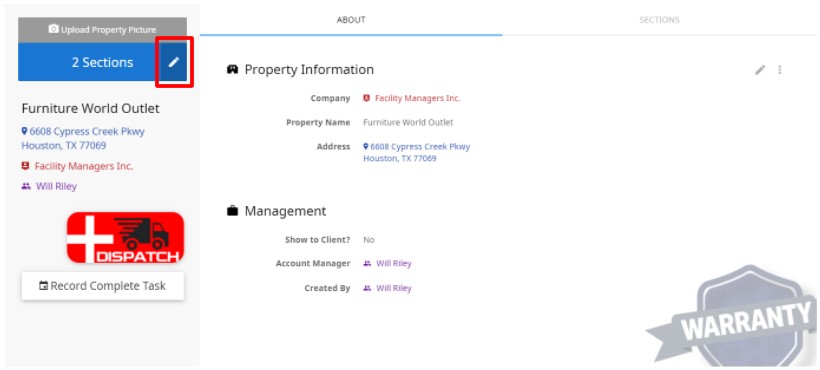Click the red Dispatch truck icon
Viewport: 820px width, 370px height.
pyautogui.click(x=126, y=237)
